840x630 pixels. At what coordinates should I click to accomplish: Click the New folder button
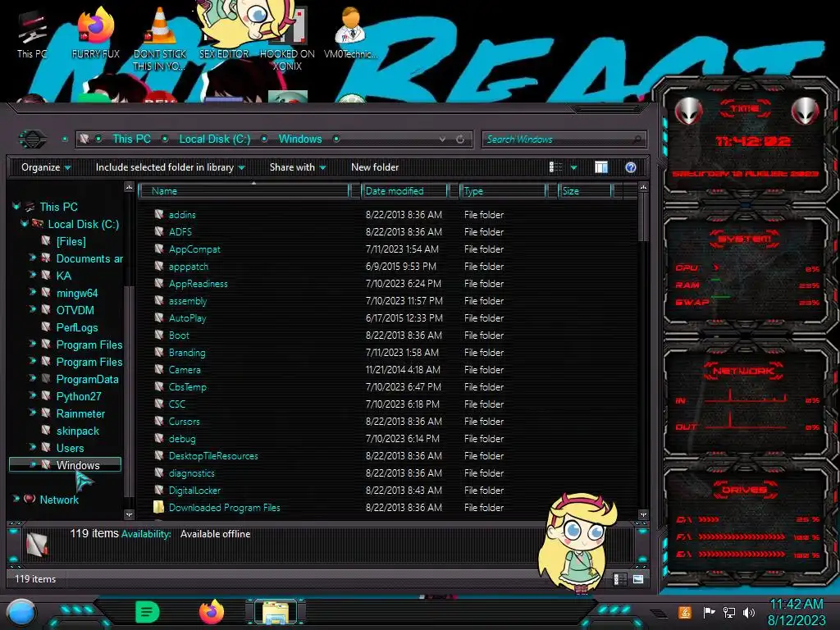[x=375, y=167]
